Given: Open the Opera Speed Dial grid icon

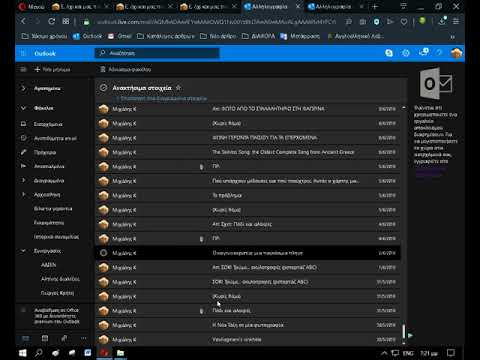Looking at the screenshot, I should click(x=66, y=21).
